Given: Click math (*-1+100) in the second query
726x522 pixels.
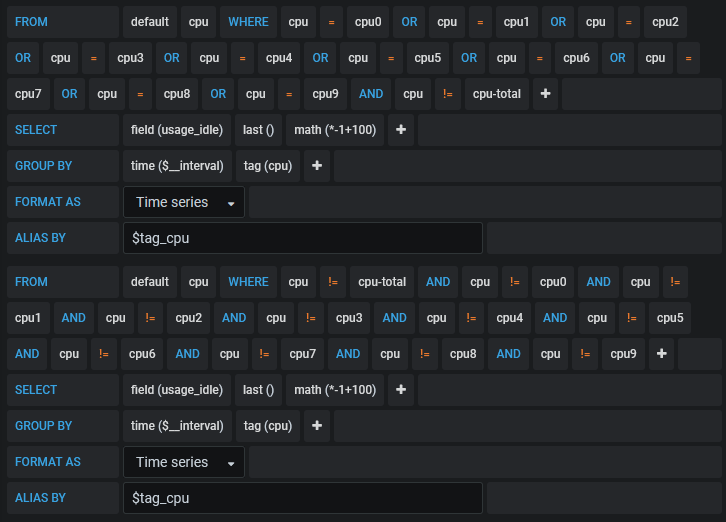Looking at the screenshot, I should pyautogui.click(x=335, y=390).
